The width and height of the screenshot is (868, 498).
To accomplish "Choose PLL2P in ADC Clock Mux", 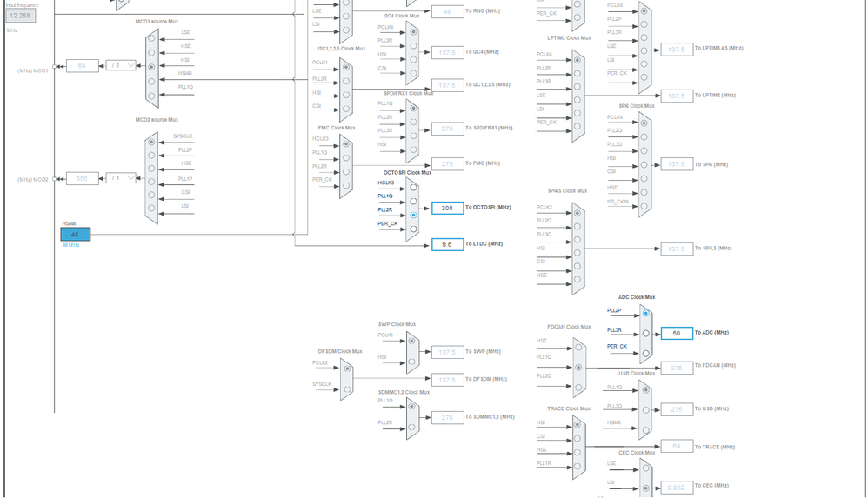I will pyautogui.click(x=645, y=313).
